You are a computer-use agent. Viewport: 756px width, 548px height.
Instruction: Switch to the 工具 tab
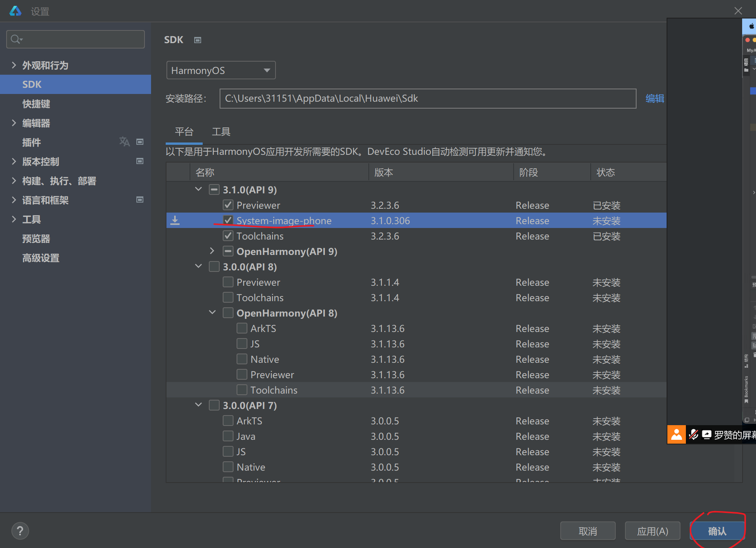pyautogui.click(x=221, y=132)
